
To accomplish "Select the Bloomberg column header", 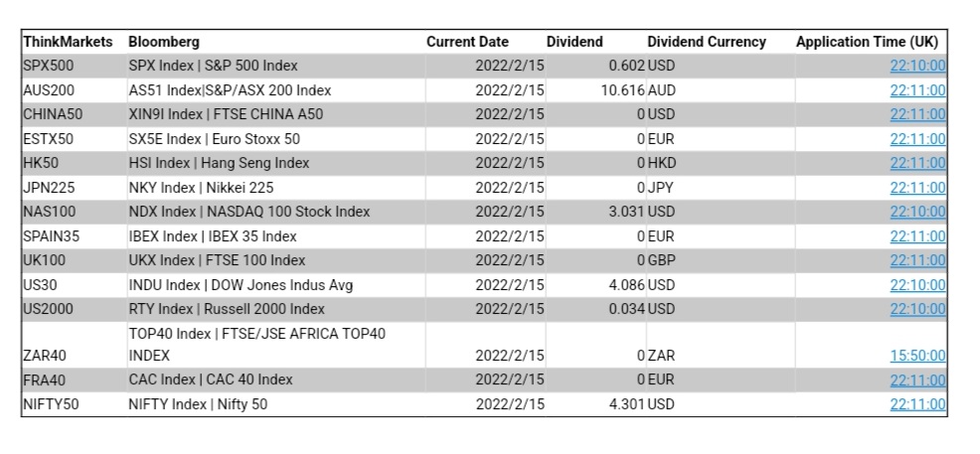I will point(164,42).
